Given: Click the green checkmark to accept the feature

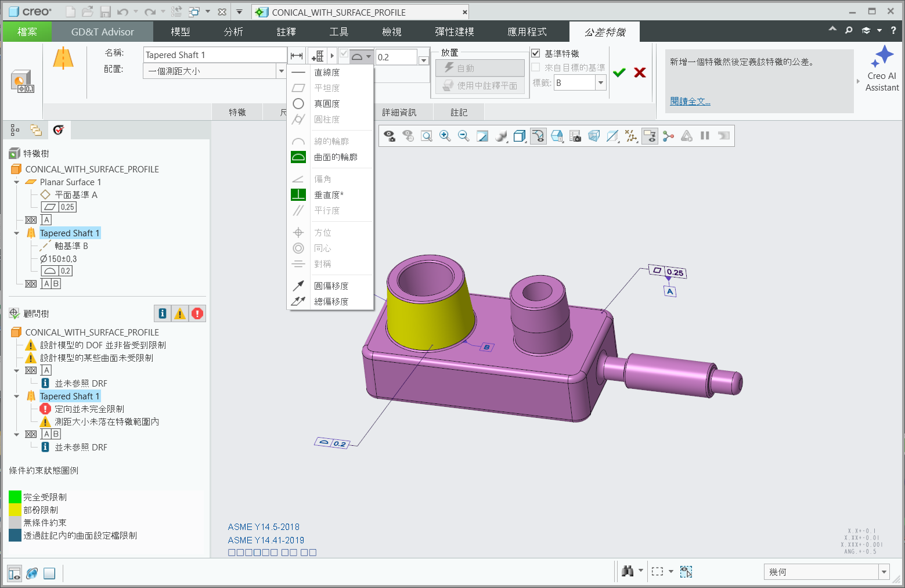Looking at the screenshot, I should tap(619, 73).
